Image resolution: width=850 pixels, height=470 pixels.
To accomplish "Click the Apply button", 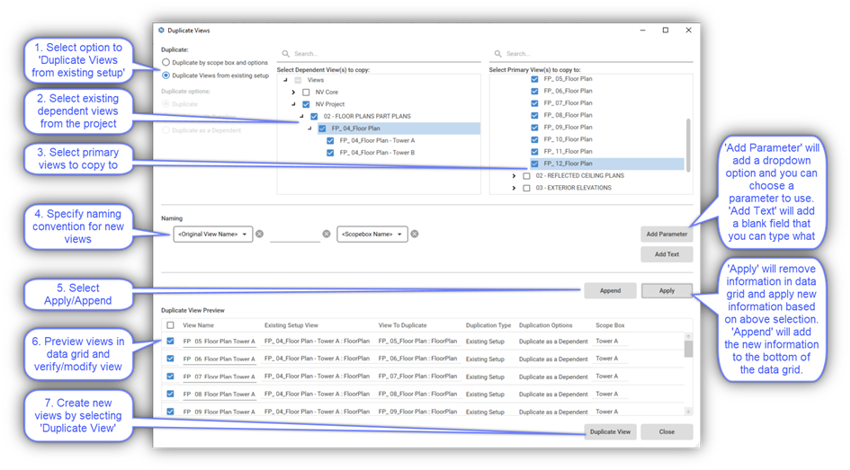I will 667,291.
